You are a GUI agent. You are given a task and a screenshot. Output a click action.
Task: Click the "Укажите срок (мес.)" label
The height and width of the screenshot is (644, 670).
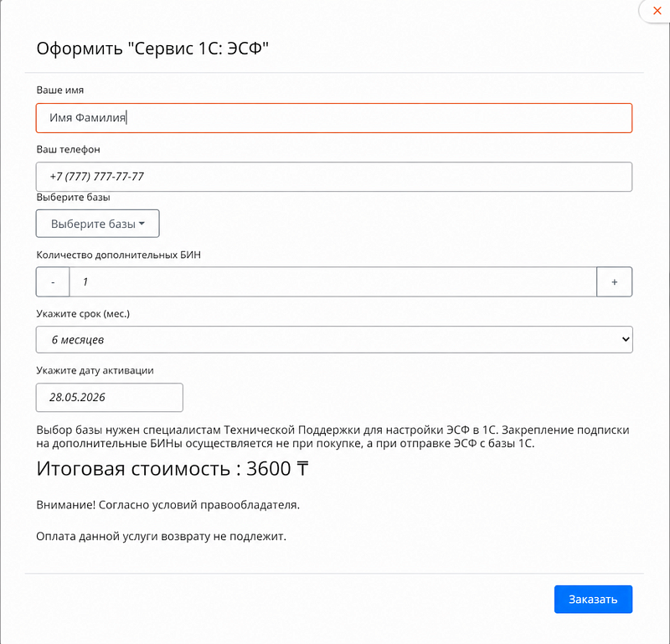tap(83, 314)
